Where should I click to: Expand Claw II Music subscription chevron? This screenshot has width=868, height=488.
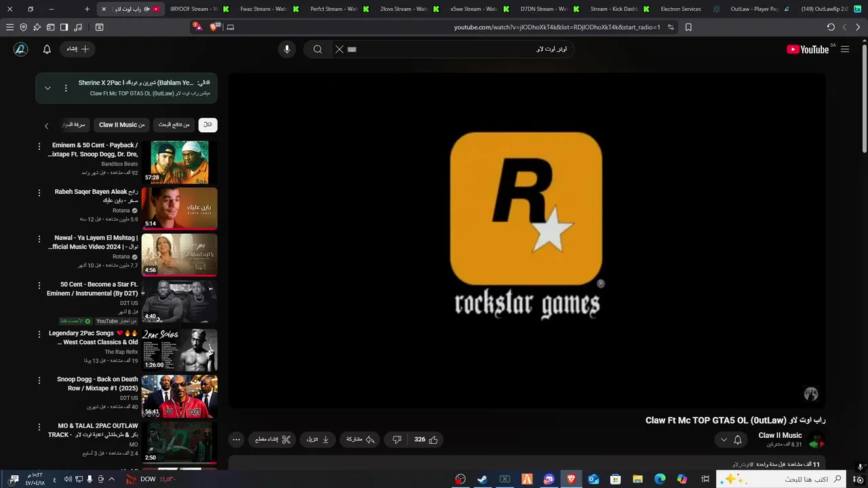click(x=724, y=439)
